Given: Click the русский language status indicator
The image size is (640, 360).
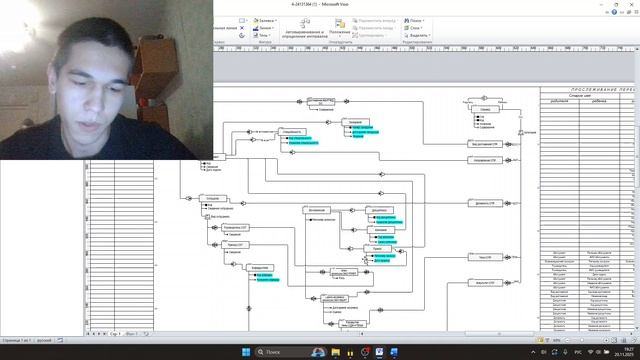Looking at the screenshot, I should click(44, 340).
